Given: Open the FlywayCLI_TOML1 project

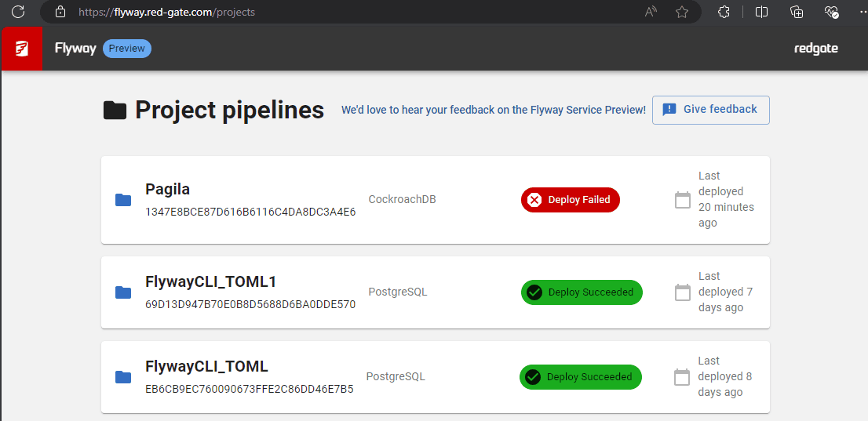Looking at the screenshot, I should pyautogui.click(x=210, y=281).
